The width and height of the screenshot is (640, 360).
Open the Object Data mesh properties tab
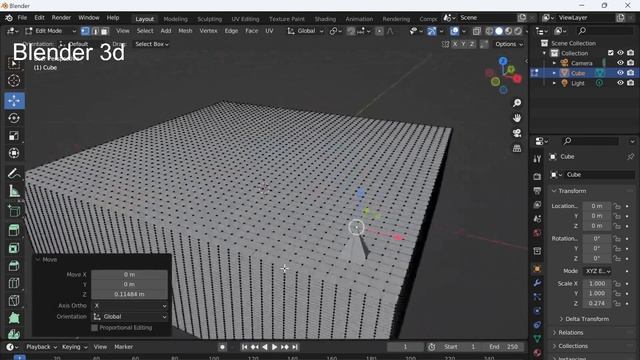point(537,339)
